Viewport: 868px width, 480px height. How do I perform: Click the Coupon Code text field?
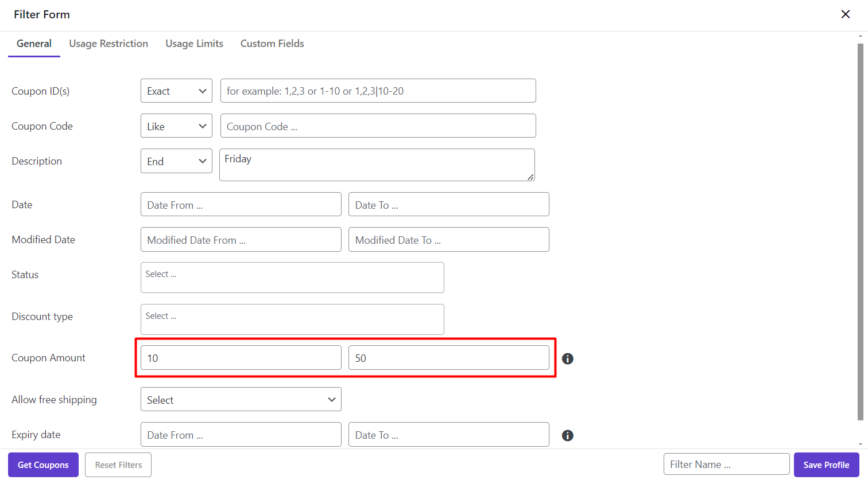pyautogui.click(x=378, y=126)
